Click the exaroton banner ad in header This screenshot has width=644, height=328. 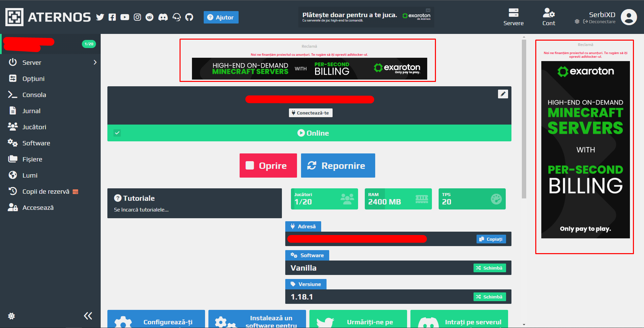(x=366, y=17)
